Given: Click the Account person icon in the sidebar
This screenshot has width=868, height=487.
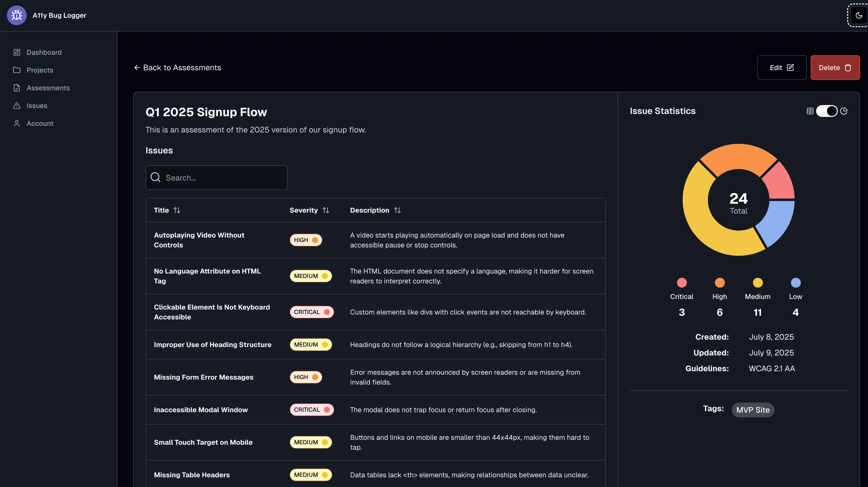Looking at the screenshot, I should tap(16, 123).
